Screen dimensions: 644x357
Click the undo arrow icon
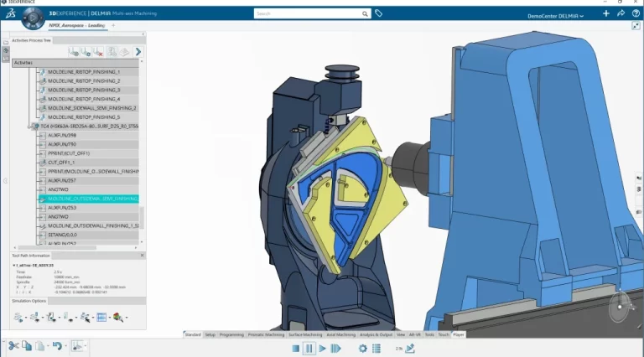[56, 345]
